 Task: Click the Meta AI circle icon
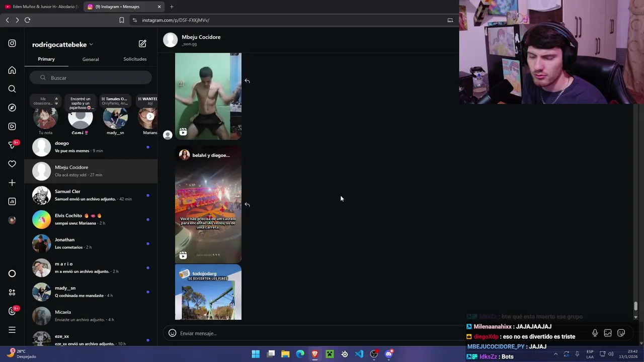[12, 274]
